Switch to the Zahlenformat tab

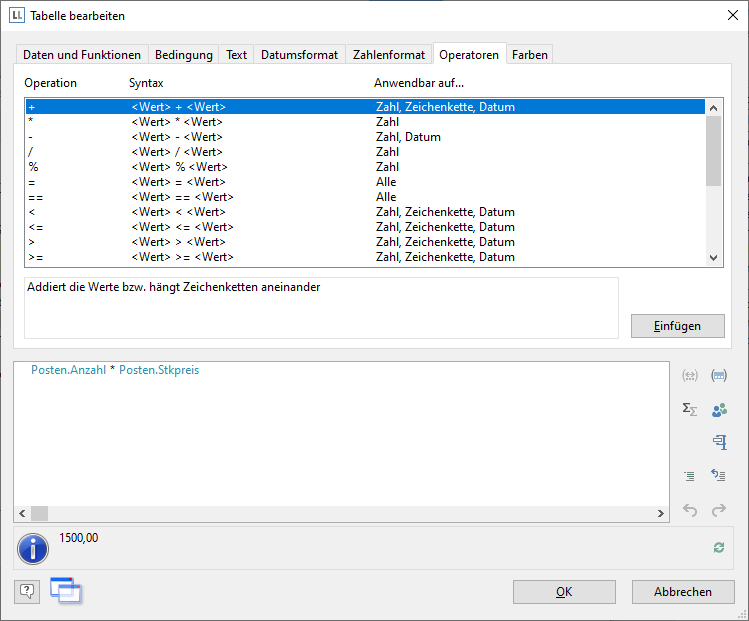(389, 55)
